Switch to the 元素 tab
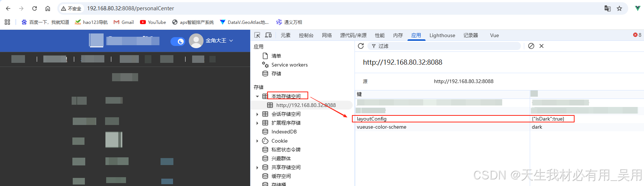 pos(285,35)
